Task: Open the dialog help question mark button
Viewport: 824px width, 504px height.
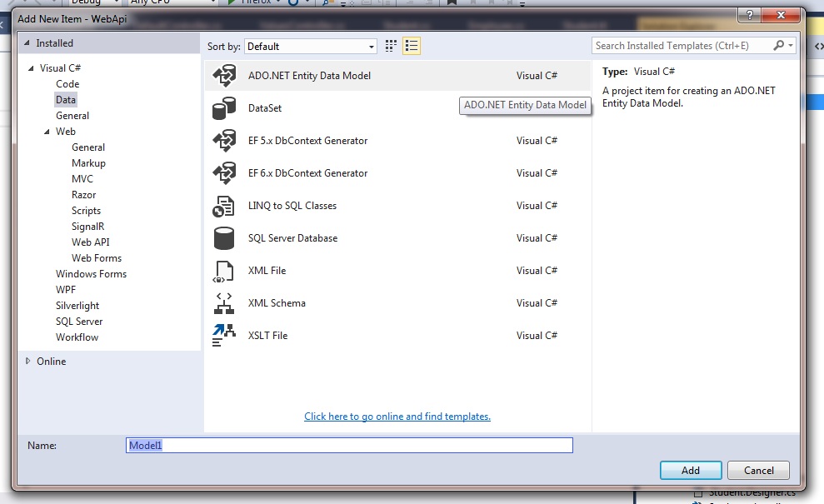Action: (750, 16)
